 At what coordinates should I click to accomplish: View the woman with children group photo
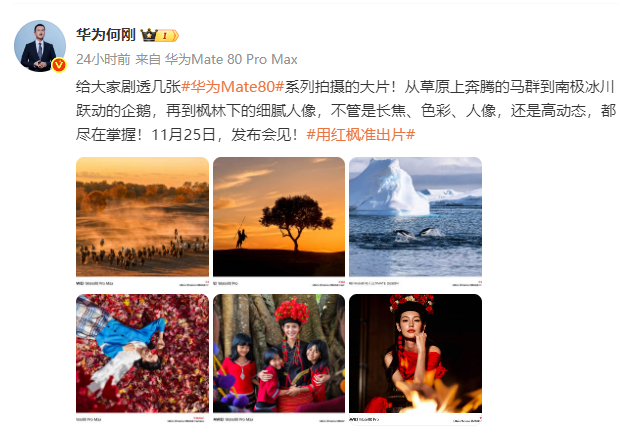[x=279, y=353]
